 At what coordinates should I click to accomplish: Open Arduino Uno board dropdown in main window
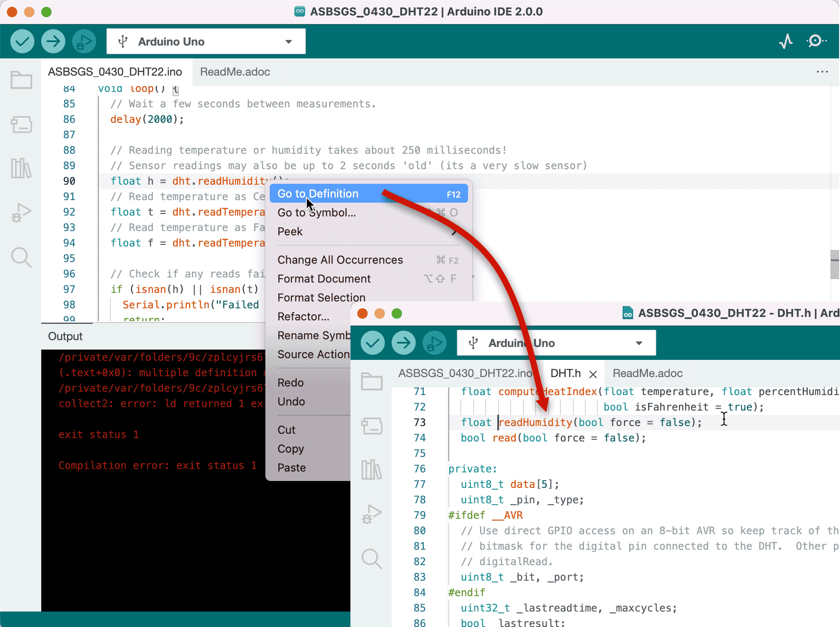coord(206,41)
